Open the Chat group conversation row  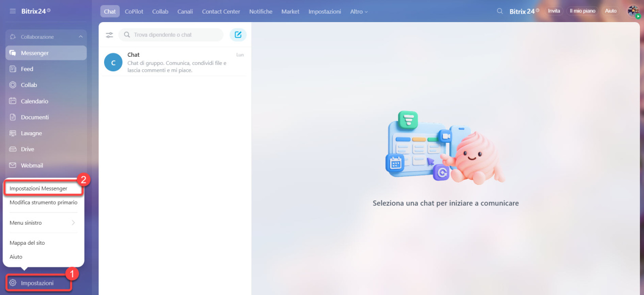(x=174, y=62)
